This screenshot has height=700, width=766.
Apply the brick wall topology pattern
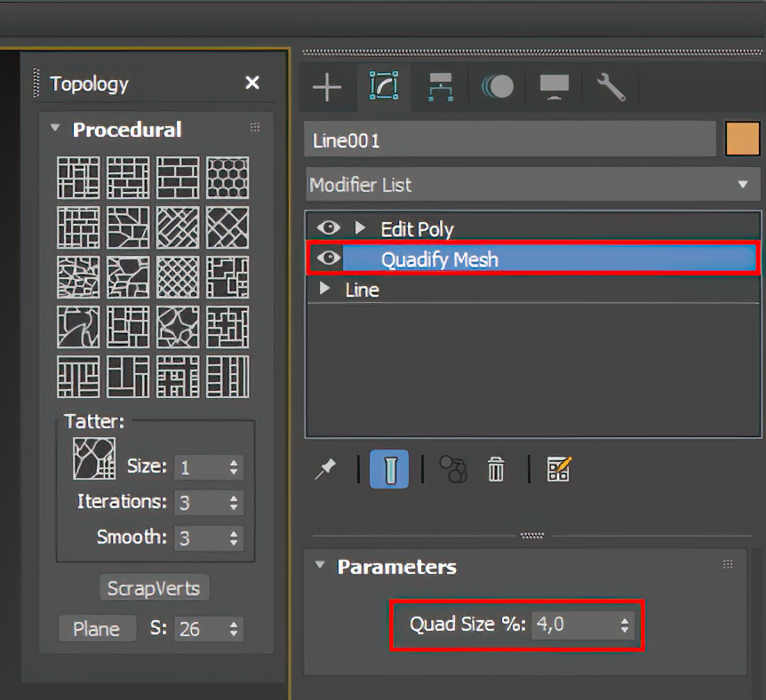tap(178, 178)
